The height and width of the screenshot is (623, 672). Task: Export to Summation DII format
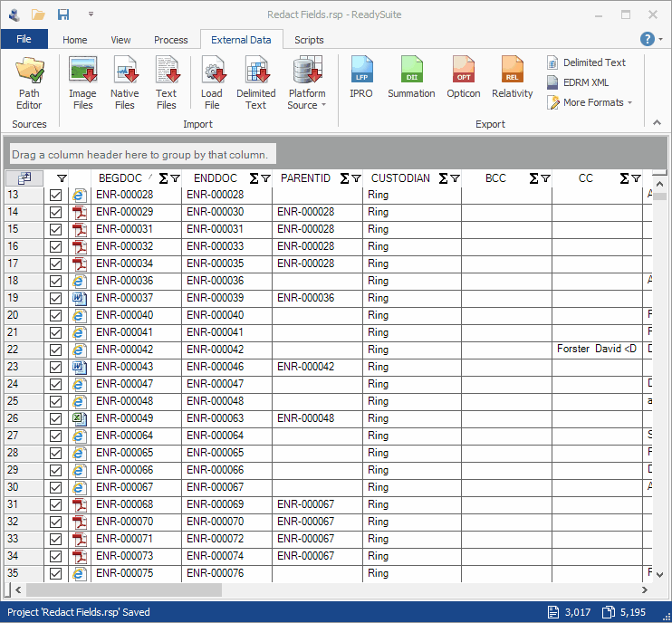[x=411, y=78]
